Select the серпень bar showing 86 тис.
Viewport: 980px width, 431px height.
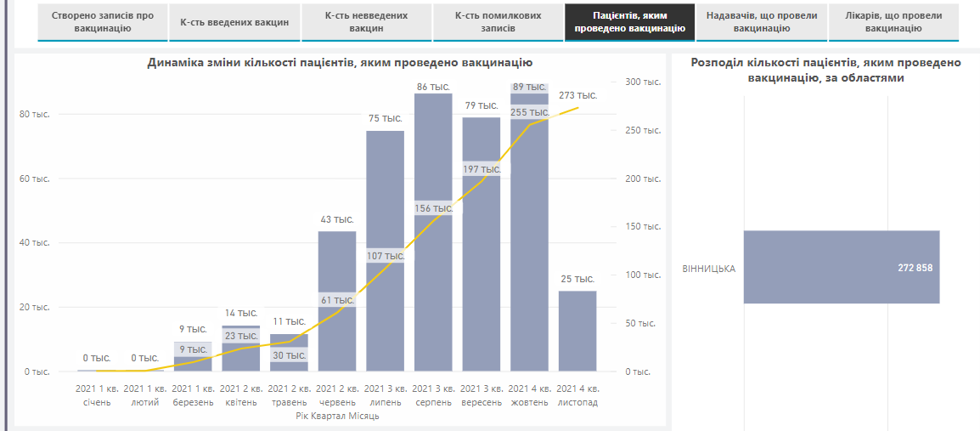[433, 281]
